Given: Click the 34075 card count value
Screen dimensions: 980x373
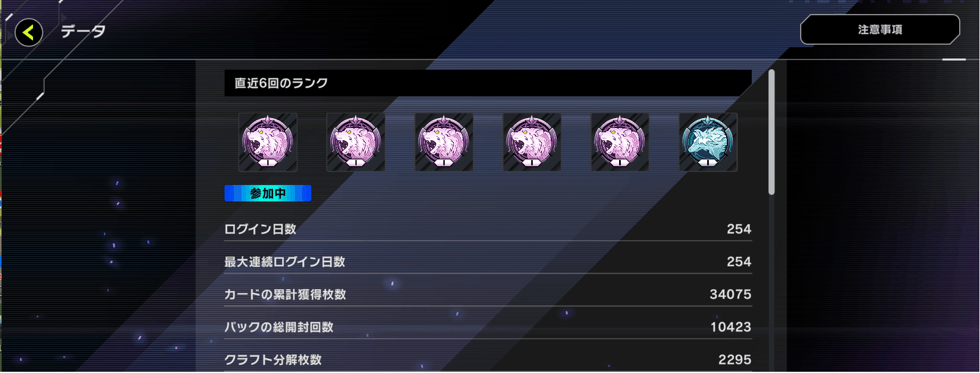Looking at the screenshot, I should pyautogui.click(x=730, y=295).
